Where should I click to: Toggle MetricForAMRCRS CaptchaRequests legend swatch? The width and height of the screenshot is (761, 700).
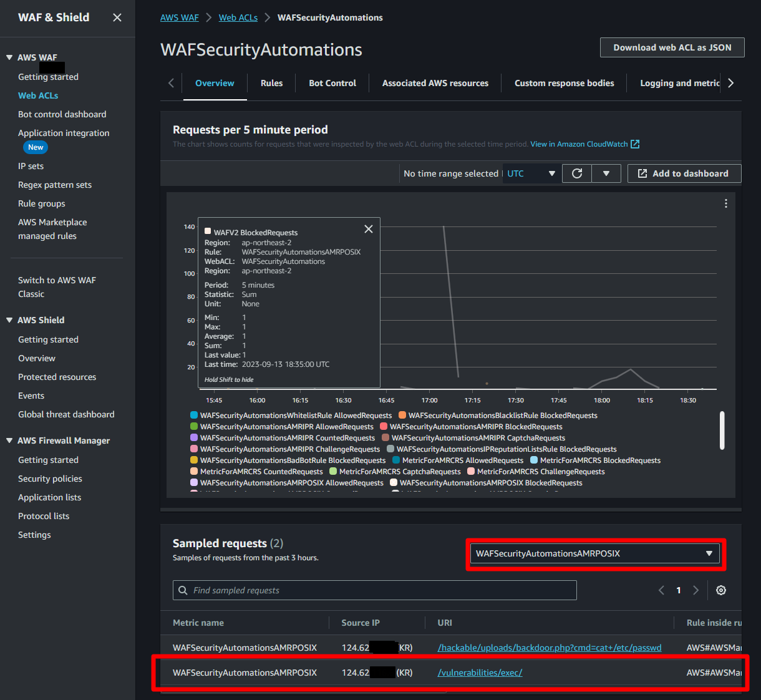point(333,471)
